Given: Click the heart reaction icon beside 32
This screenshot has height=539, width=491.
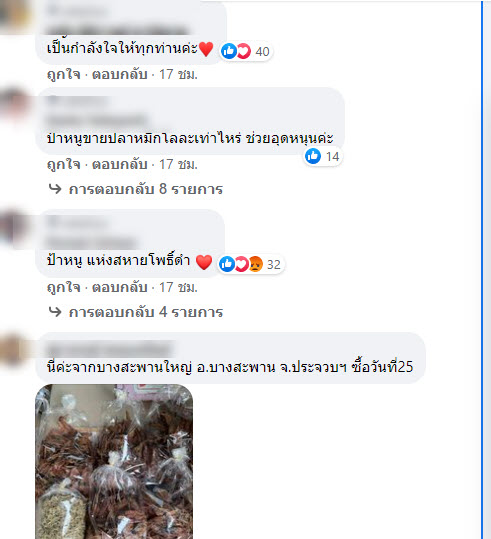Looking at the screenshot, I should 241,264.
